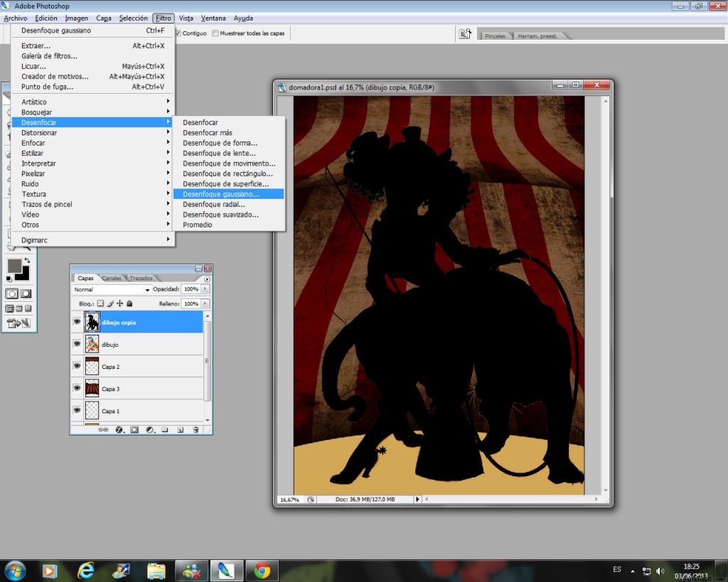Viewport: 728px width, 582px height.
Task: Reset default foreground and background colors
Action: [9, 279]
